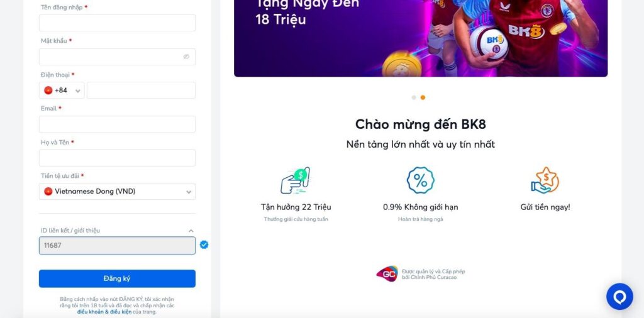The height and width of the screenshot is (318, 644).
Task: Click the Tận hưởng 22 Triệu cash hand icon
Action: point(296,180)
